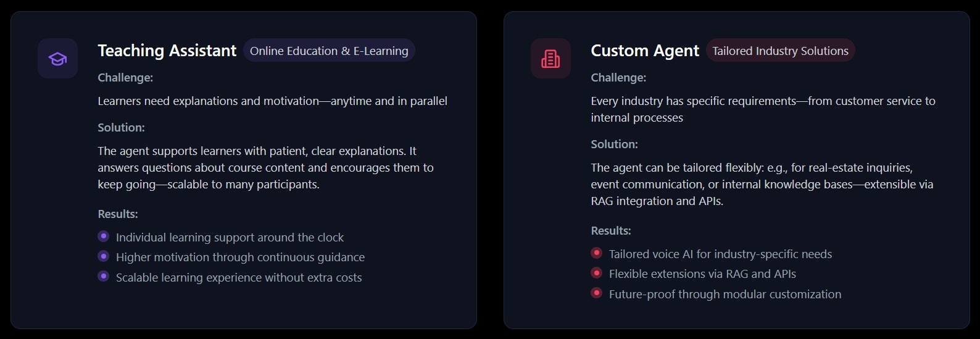The height and width of the screenshot is (339, 980).
Task: Select the Tailored Industry Solutions tag
Action: pos(780,51)
